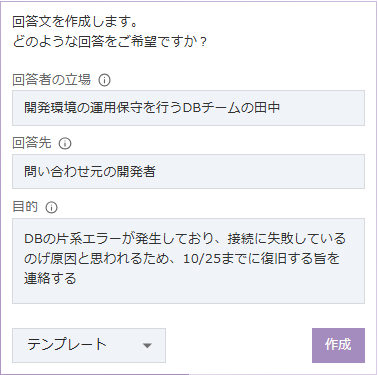Expand the テンプレート dropdown arrow
This screenshot has height=375, width=378.
(x=147, y=346)
